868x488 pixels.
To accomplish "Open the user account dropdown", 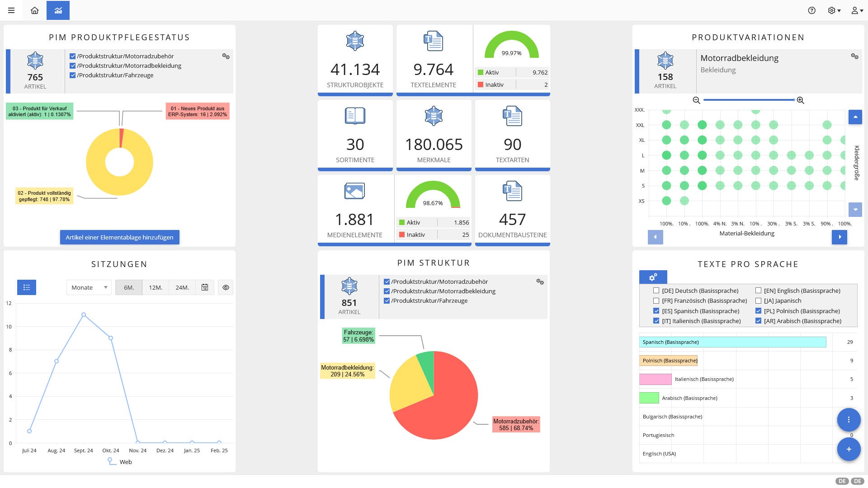I will click(857, 10).
